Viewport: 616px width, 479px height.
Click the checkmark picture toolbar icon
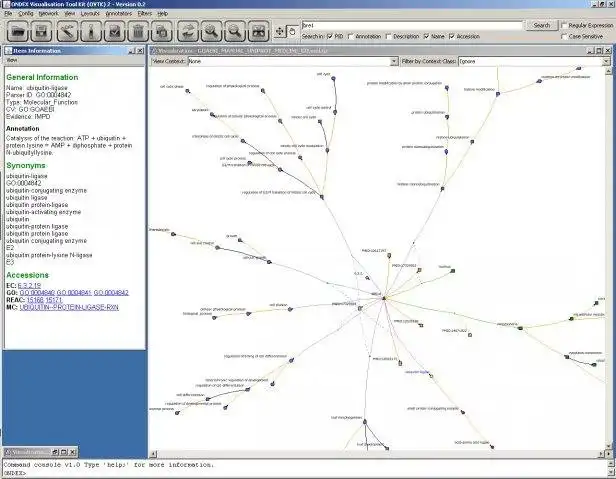[x=114, y=31]
